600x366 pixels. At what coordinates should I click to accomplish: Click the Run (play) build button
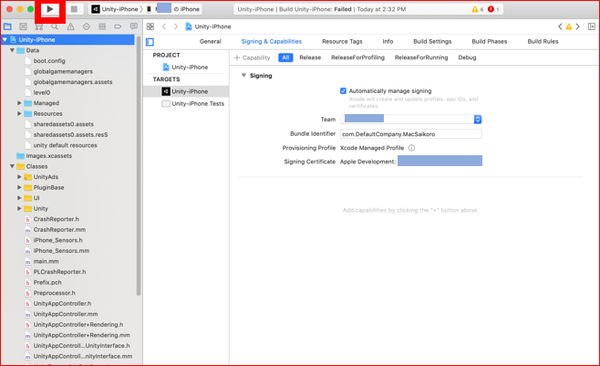50,9
